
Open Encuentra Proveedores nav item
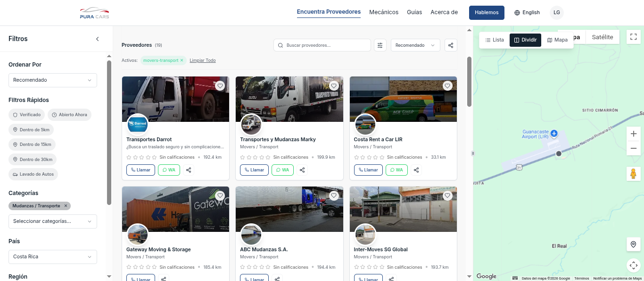329,12
